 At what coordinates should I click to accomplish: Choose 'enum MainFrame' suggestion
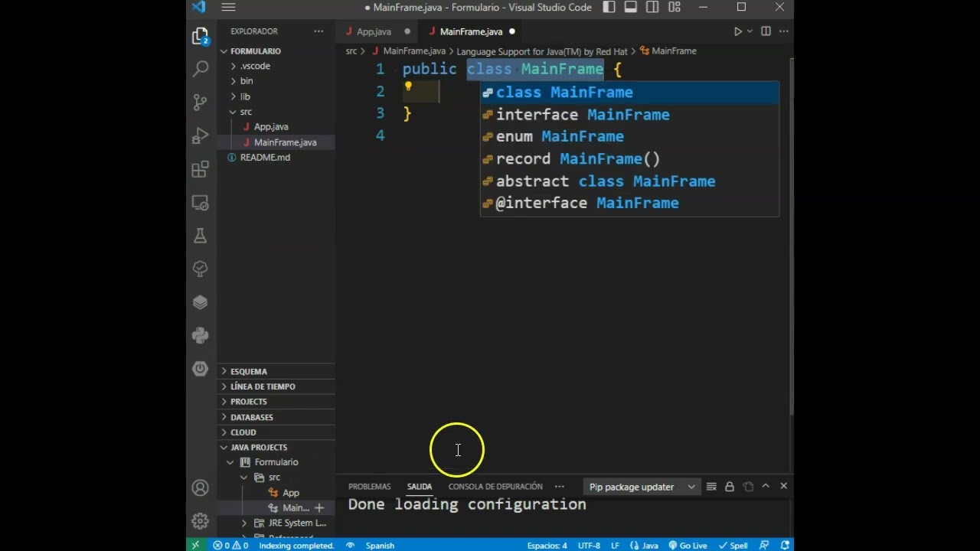[629, 136]
